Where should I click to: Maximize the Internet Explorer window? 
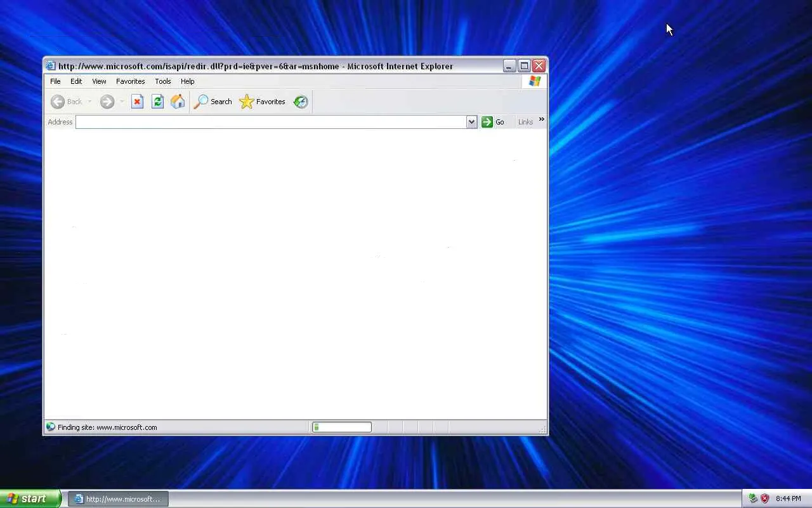pyautogui.click(x=524, y=65)
